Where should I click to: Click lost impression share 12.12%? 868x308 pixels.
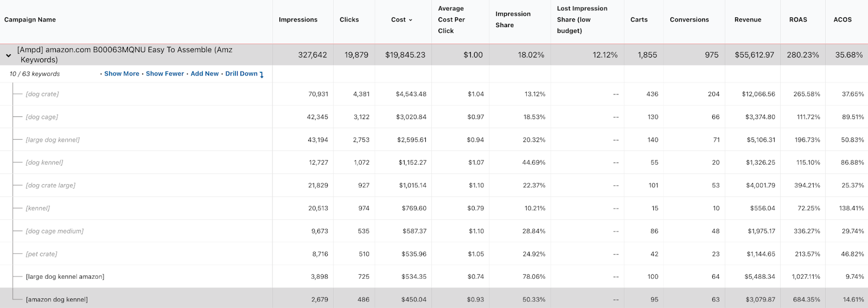pyautogui.click(x=605, y=55)
